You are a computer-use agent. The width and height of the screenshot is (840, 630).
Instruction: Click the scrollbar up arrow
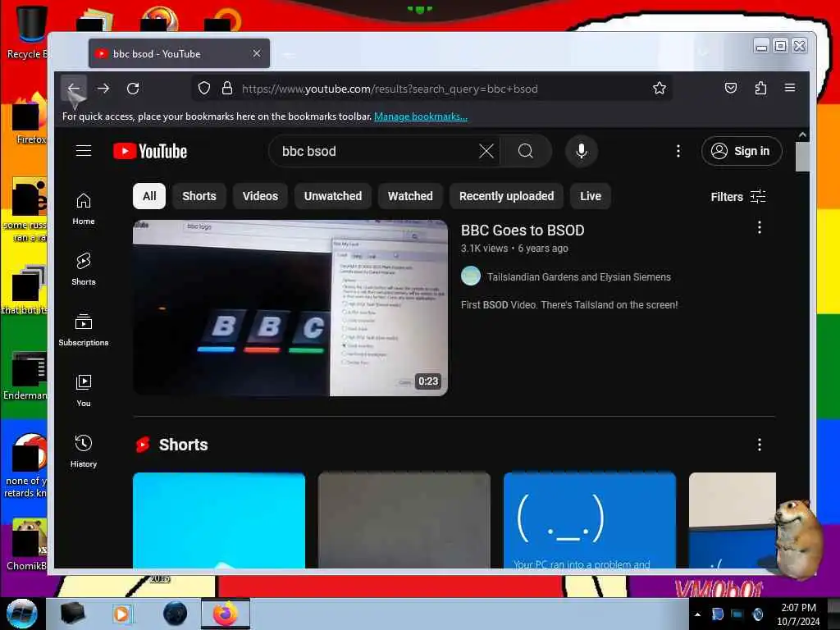tap(802, 135)
